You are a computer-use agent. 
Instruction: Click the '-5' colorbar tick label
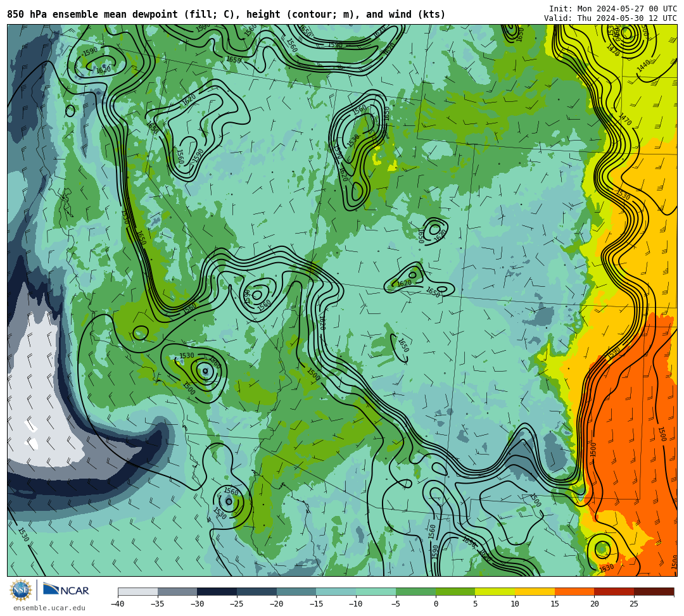point(396,604)
